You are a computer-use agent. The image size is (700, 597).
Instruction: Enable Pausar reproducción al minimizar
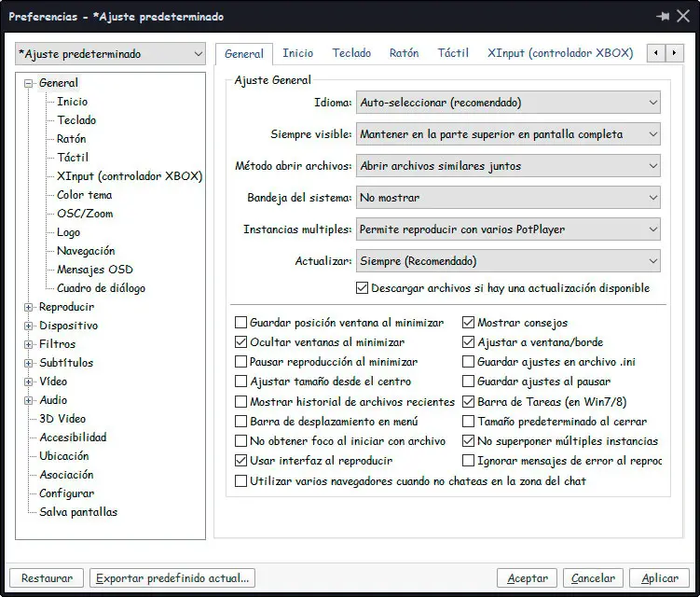242,362
